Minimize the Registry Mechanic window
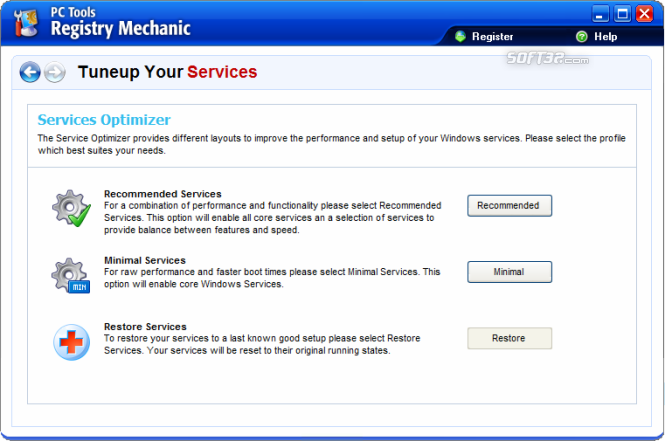The width and height of the screenshot is (665, 441). pos(600,14)
